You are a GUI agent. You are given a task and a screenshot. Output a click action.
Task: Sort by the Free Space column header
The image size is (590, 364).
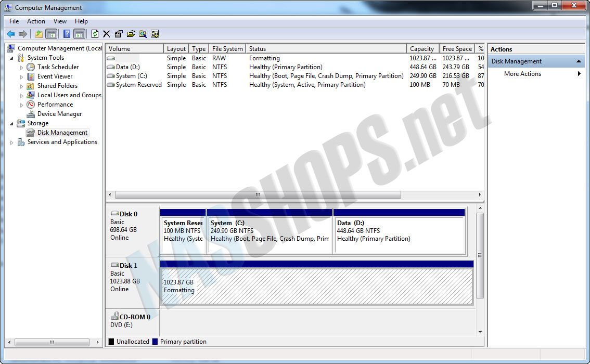pos(457,49)
